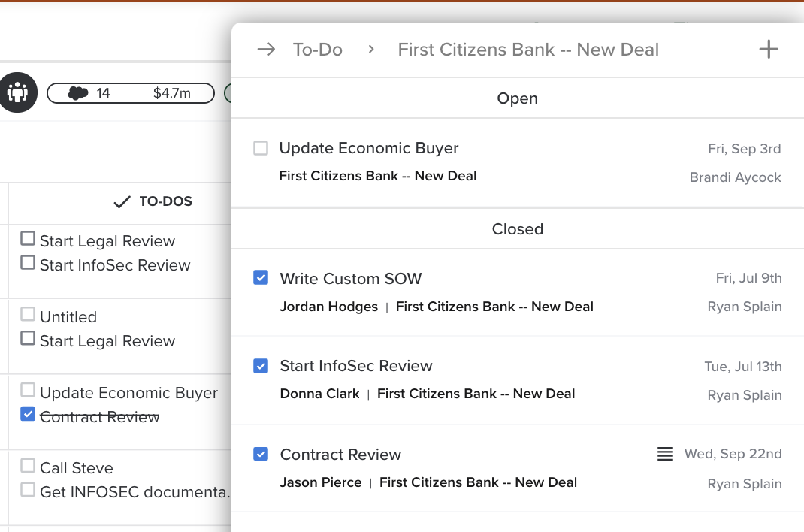Click the checkmark icon beside TO-DOS header
This screenshot has width=804, height=532.
tap(122, 202)
